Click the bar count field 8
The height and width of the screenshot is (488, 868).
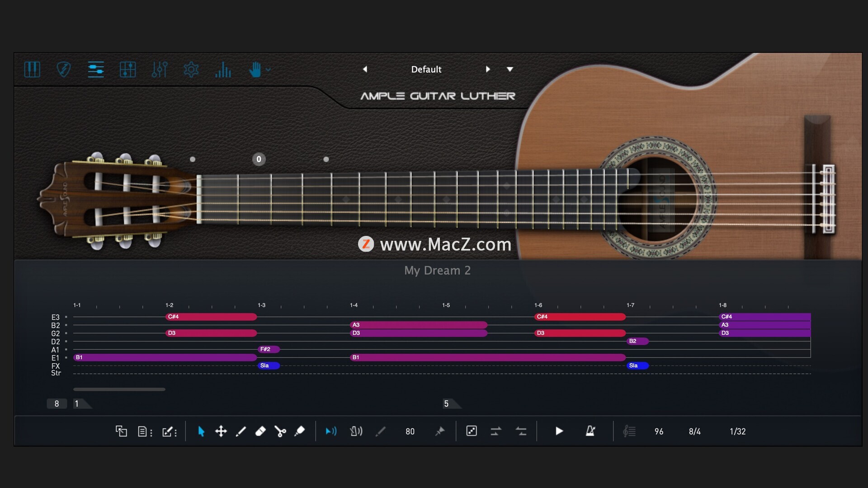pyautogui.click(x=57, y=404)
